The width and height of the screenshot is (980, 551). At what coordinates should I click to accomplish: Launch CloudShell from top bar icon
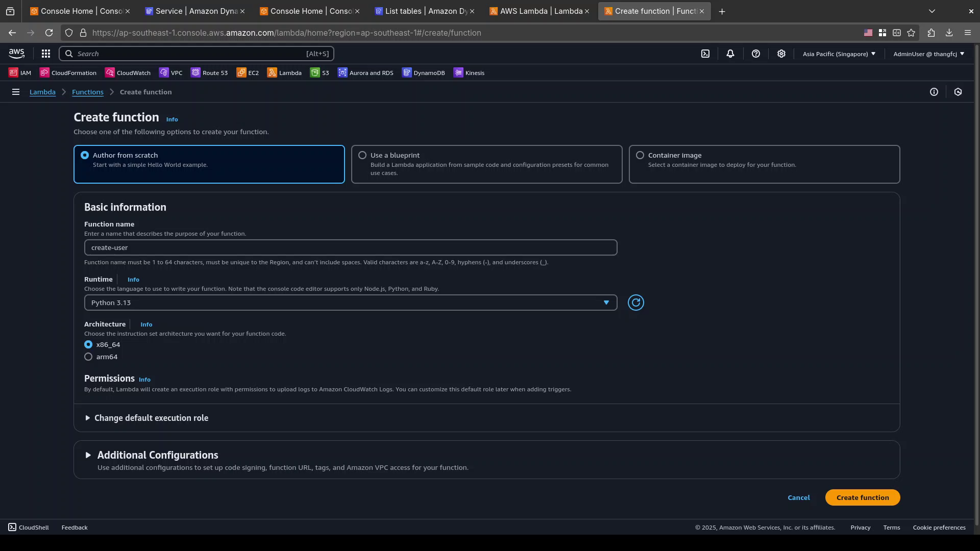[705, 54]
